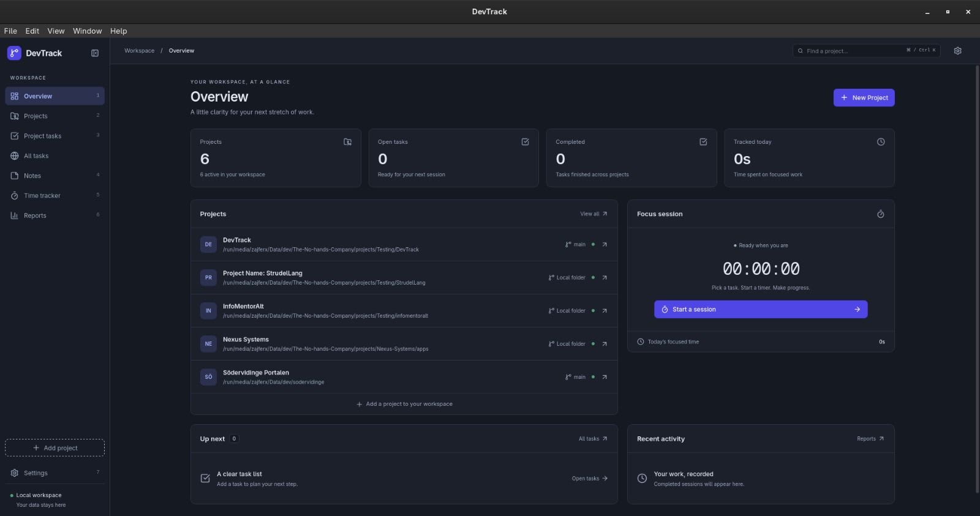Open Södervidinge Portalen via its arrow icon

click(x=605, y=377)
